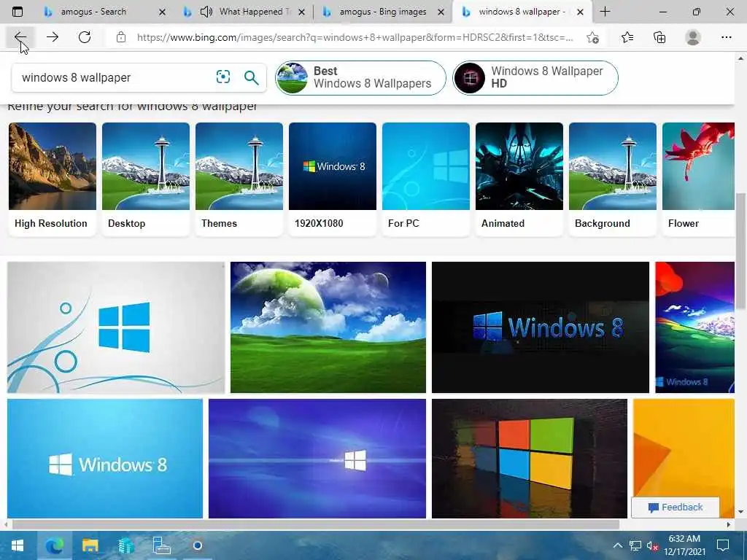The height and width of the screenshot is (560, 747).
Task: Open the white swirl Windows logo wallpaper
Action: [x=116, y=327]
